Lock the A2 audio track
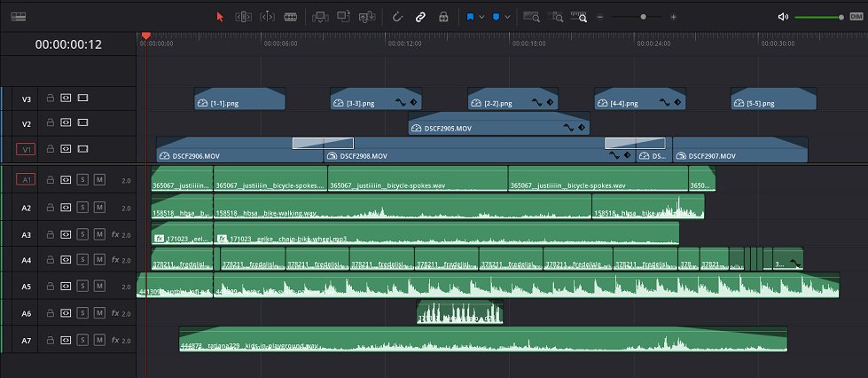 point(50,208)
